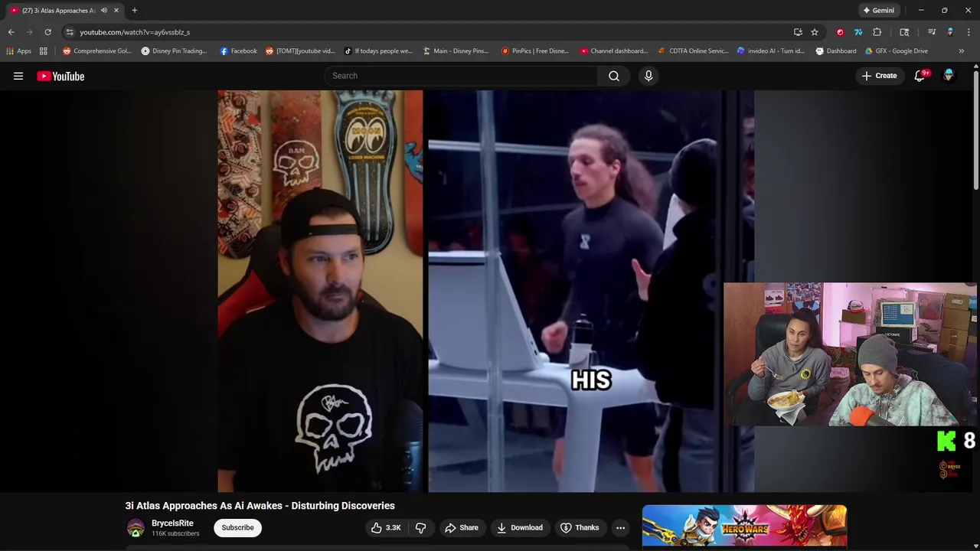
Task: Go to the YouTube home logo
Action: 60,76
